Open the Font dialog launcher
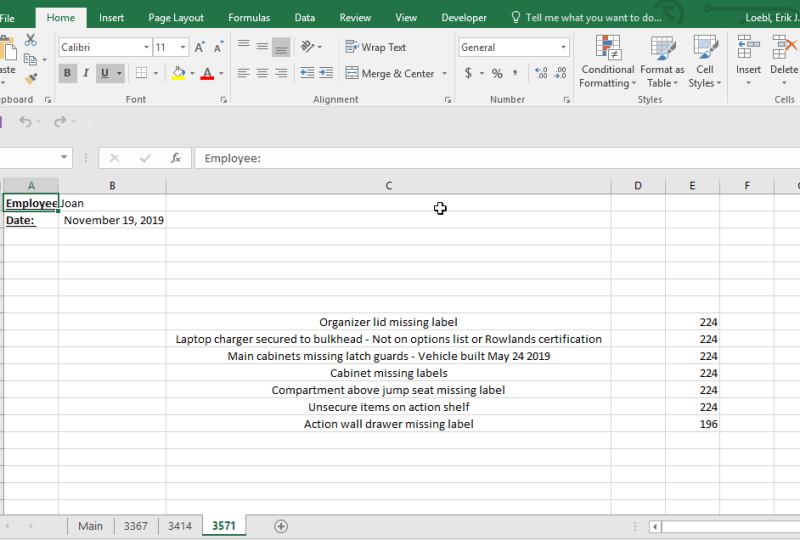 223,100
